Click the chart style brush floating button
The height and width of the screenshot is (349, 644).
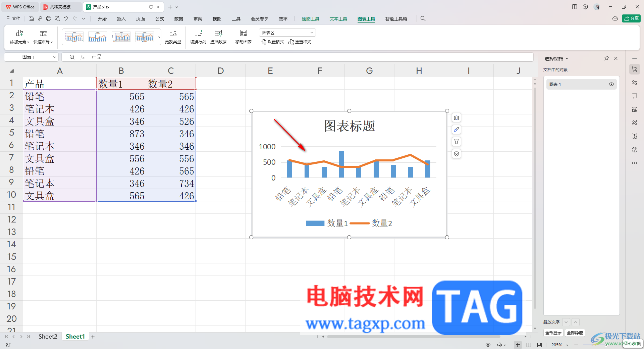pos(457,130)
